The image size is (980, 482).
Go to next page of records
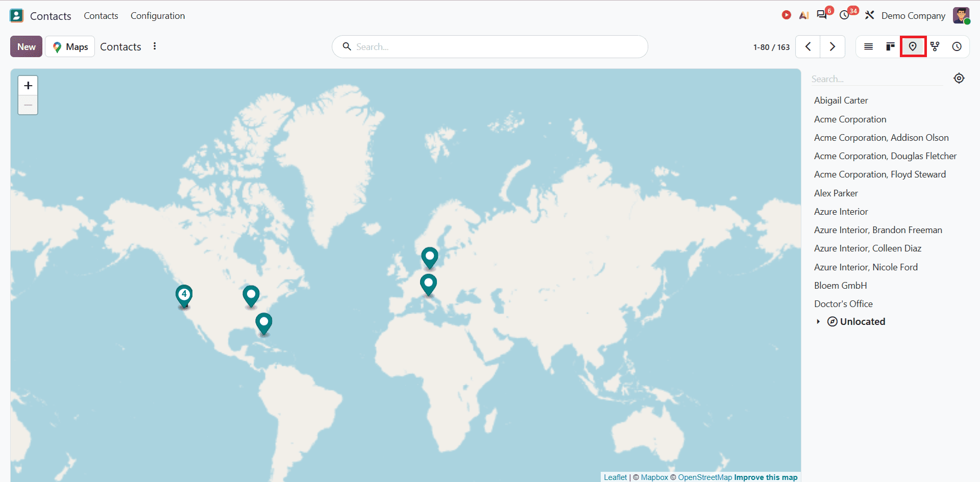[832, 46]
